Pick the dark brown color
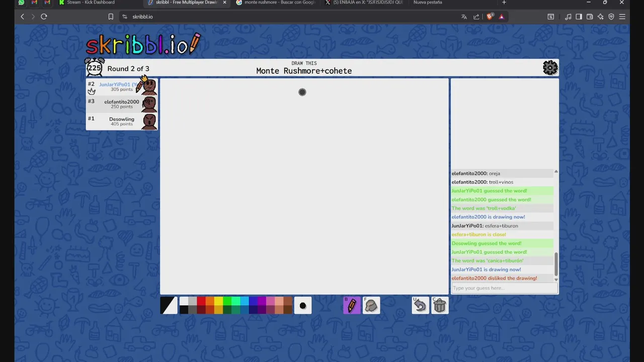This screenshot has width=644, height=362. (288, 310)
